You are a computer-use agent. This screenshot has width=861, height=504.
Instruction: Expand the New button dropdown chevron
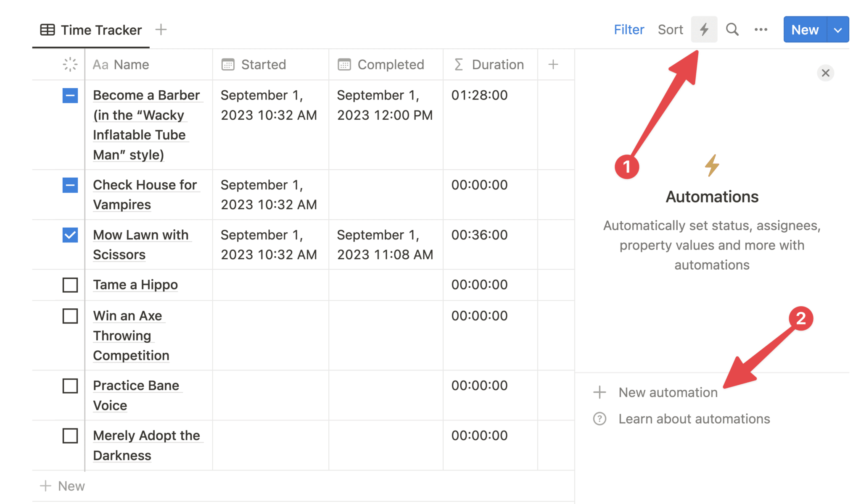pos(838,29)
